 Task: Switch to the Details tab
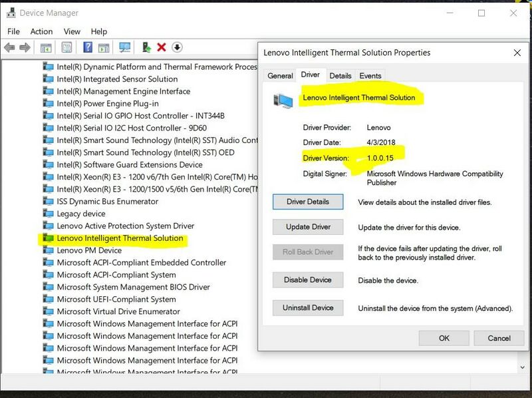pos(340,76)
